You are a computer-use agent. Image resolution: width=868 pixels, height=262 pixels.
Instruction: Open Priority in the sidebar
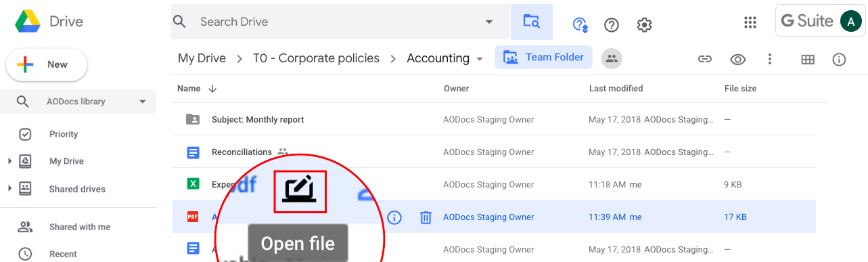click(64, 134)
